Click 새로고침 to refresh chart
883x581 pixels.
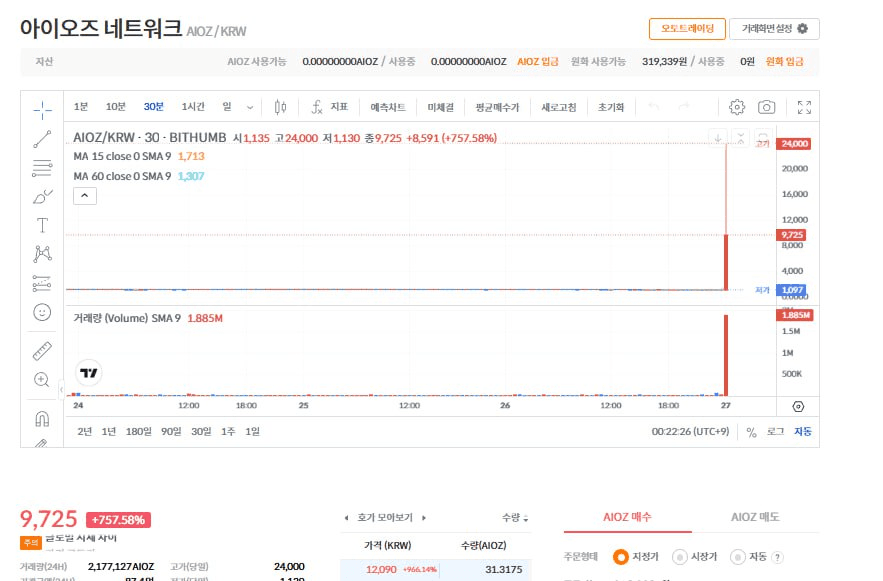point(559,107)
